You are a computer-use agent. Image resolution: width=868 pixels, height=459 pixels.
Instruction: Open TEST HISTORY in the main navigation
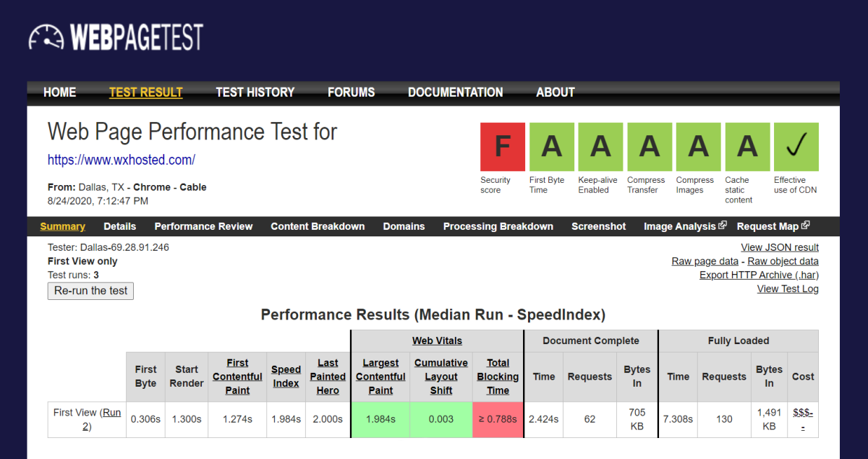point(255,93)
